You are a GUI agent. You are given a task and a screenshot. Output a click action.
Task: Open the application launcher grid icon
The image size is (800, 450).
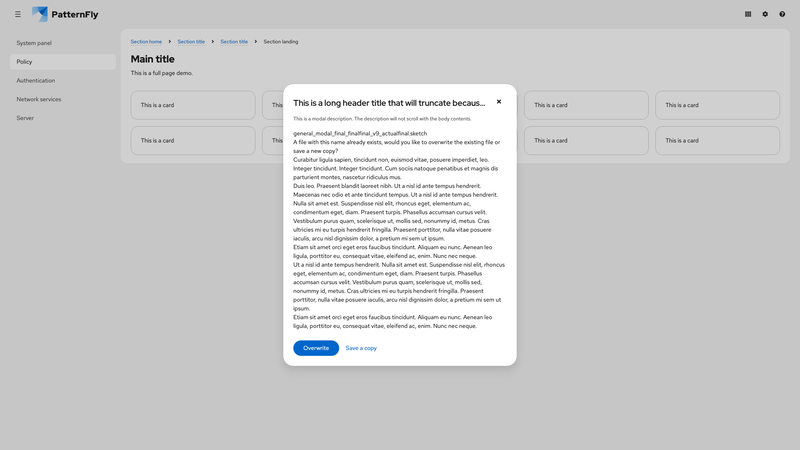pos(748,14)
